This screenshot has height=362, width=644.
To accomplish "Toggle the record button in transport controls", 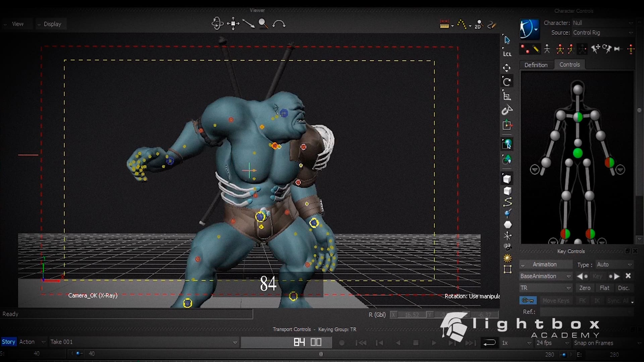I will [x=342, y=343].
